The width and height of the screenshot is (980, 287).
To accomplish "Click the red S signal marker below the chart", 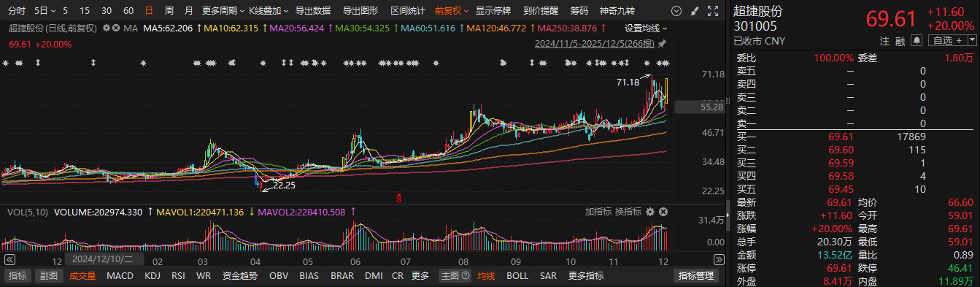I will click(x=399, y=197).
